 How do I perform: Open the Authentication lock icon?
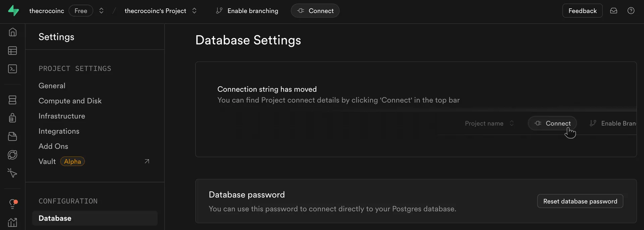(x=12, y=118)
